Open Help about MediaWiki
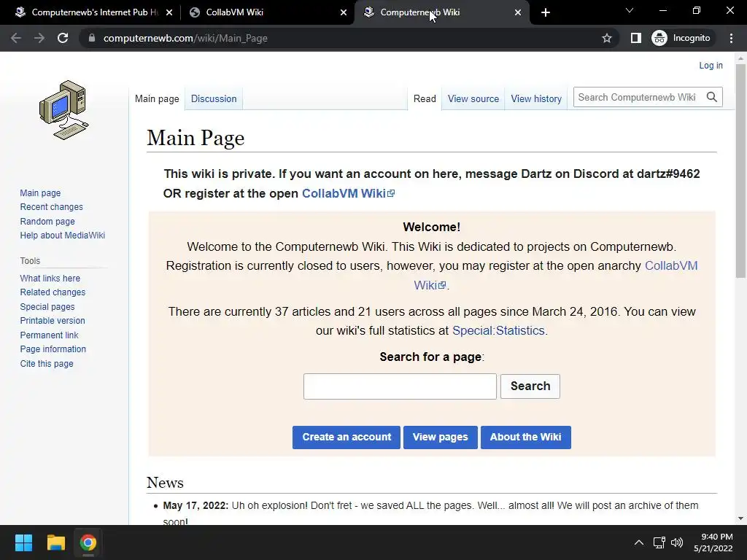747x560 pixels. point(63,236)
